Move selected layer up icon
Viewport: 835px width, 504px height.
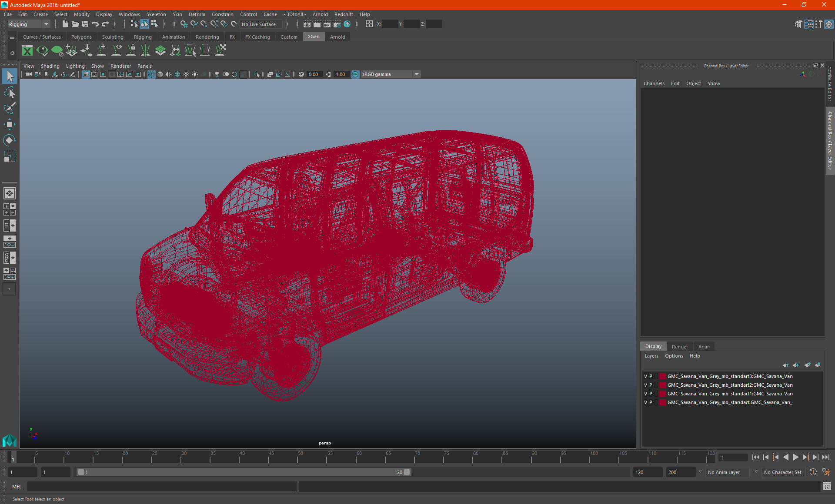click(785, 365)
